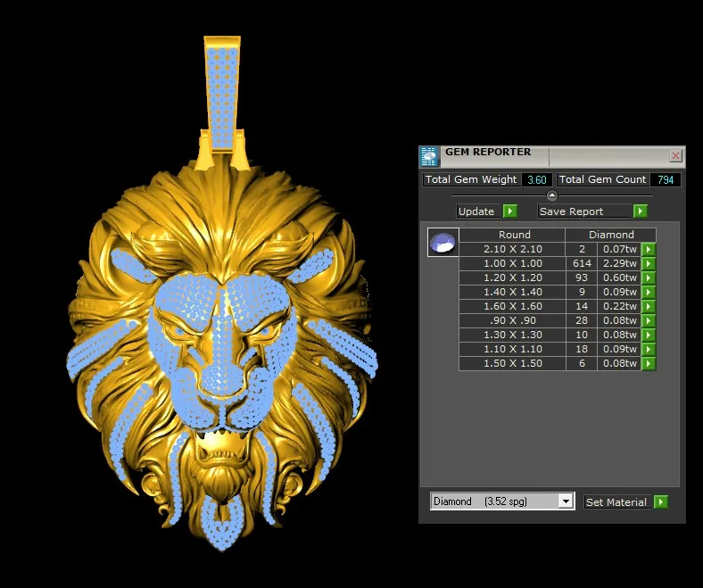Open the Diamond material dropdown
The width and height of the screenshot is (703, 588).
(565, 501)
